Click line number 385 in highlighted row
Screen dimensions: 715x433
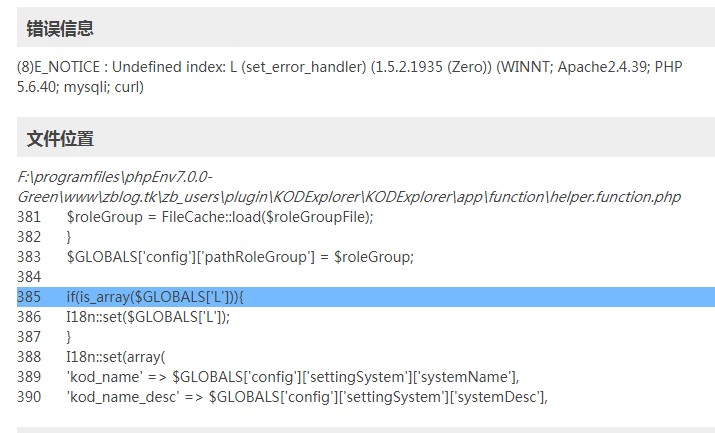29,297
